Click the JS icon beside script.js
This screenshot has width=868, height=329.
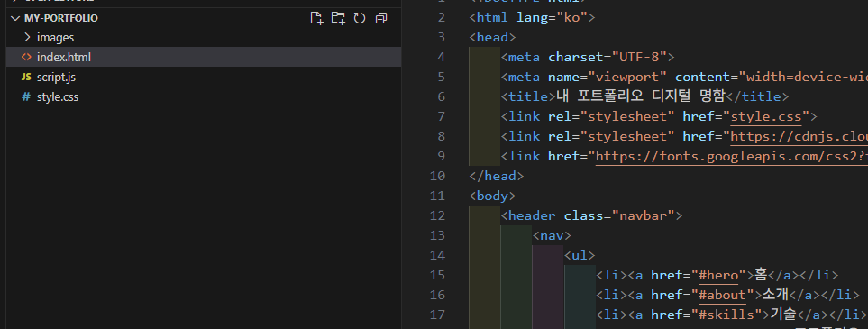[x=26, y=77]
